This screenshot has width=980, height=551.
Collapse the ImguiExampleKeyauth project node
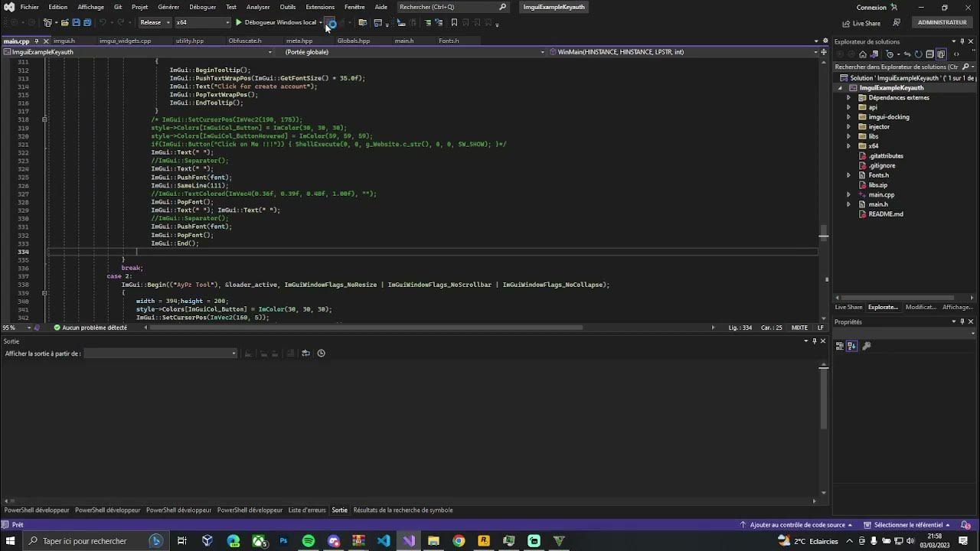[x=841, y=88]
